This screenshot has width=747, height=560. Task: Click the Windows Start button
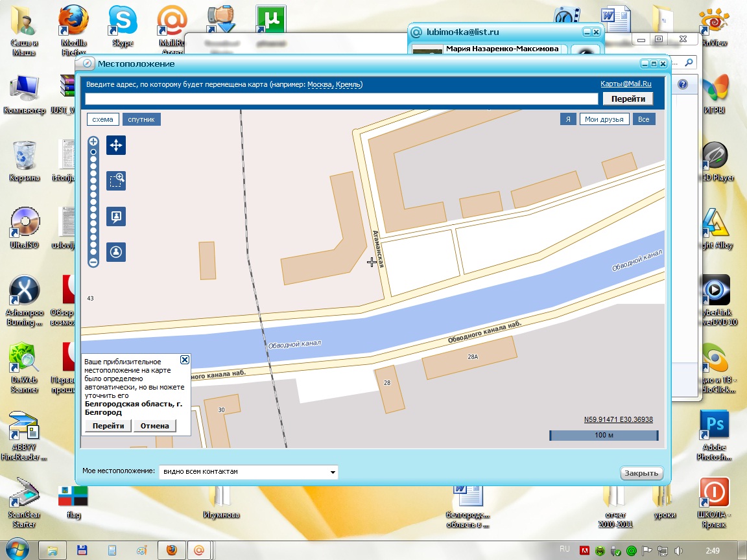click(16, 550)
